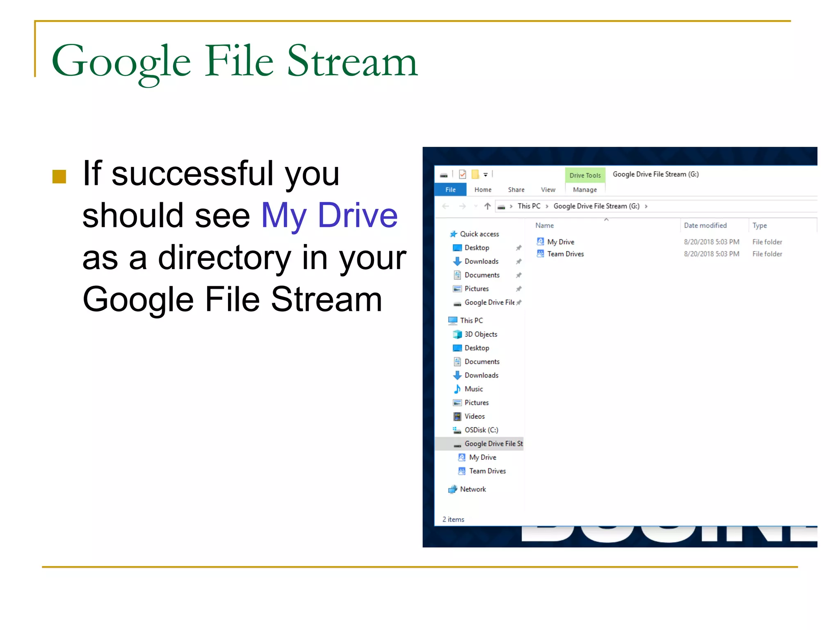Sort by the Name column header
The image size is (840, 630).
544,225
